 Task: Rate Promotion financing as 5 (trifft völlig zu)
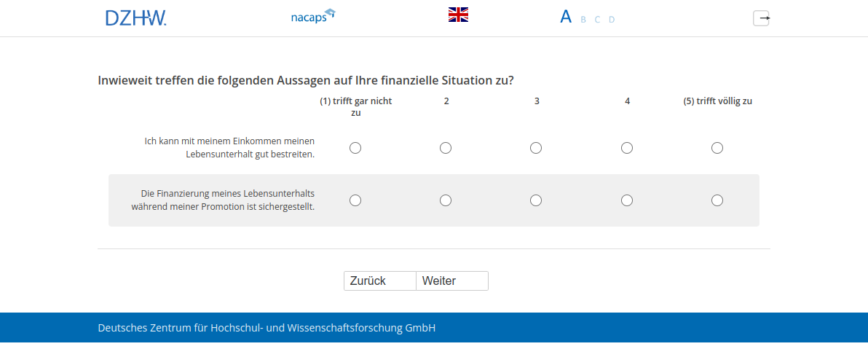coord(717,200)
